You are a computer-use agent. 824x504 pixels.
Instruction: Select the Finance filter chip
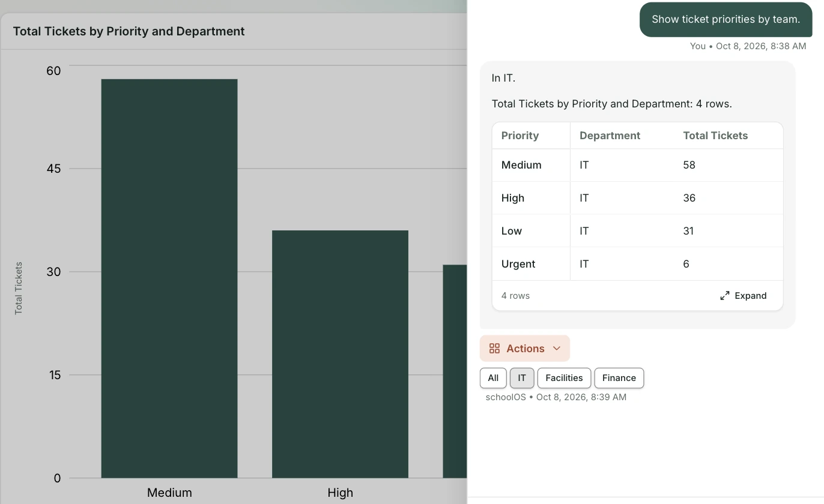click(x=619, y=378)
